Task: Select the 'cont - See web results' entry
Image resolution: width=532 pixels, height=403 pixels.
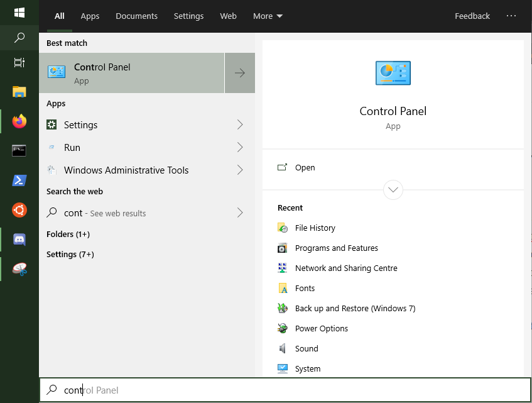Action: 147,213
